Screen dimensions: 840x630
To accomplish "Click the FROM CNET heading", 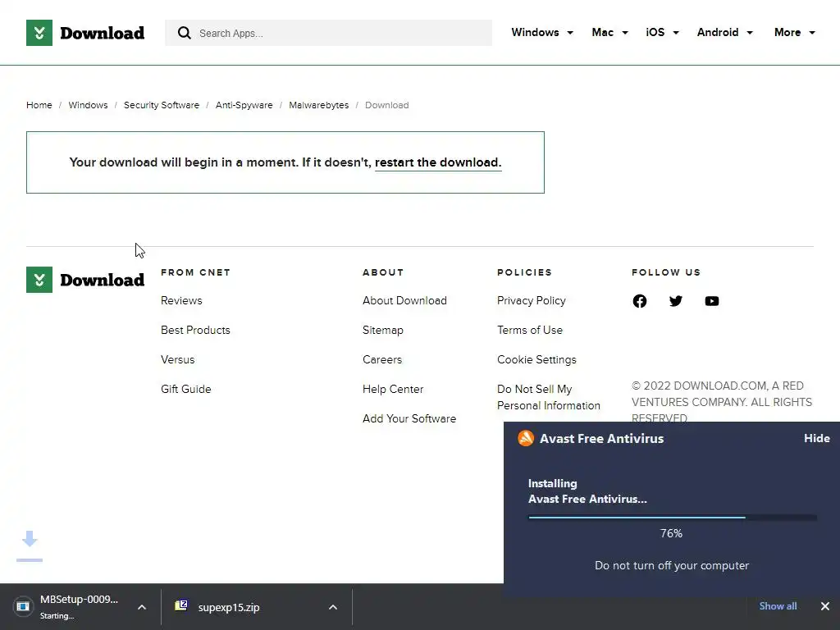I will pos(195,272).
